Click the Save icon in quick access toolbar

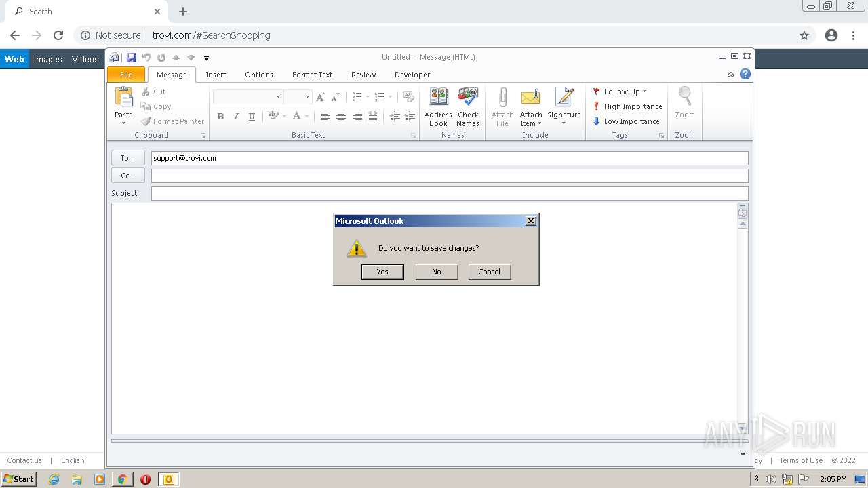pyautogui.click(x=132, y=58)
